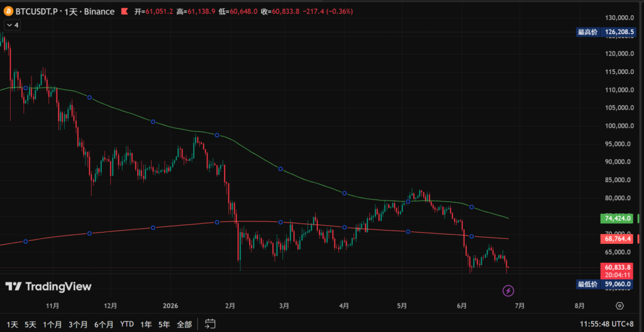Click the 12月 label on time axis
The image size is (644, 332).
tap(111, 306)
